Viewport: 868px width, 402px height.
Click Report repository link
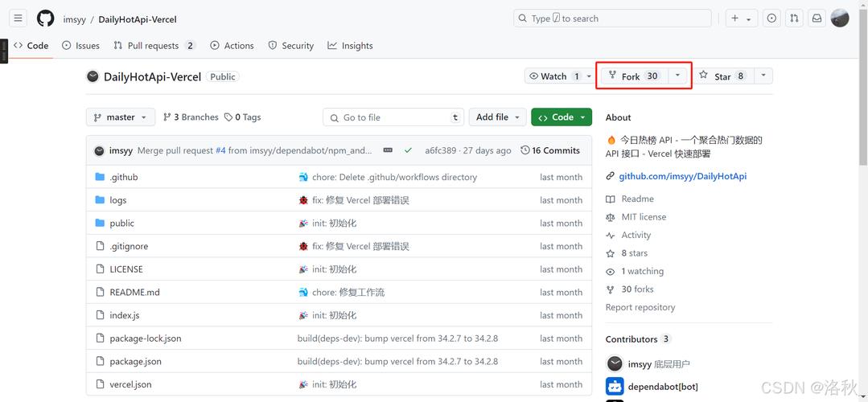(640, 307)
